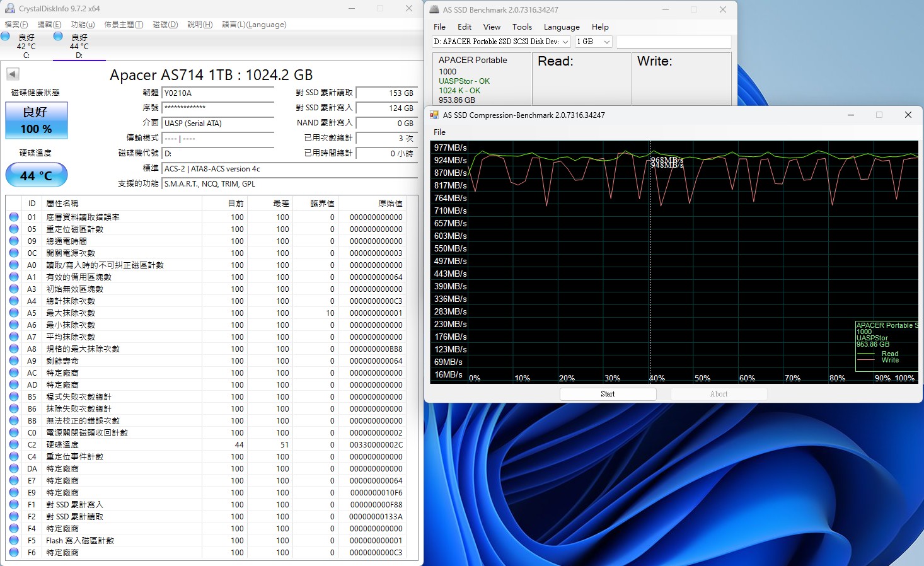Open the 佈景主題(T) menu
Screen dimensions: 924x566
[124, 25]
